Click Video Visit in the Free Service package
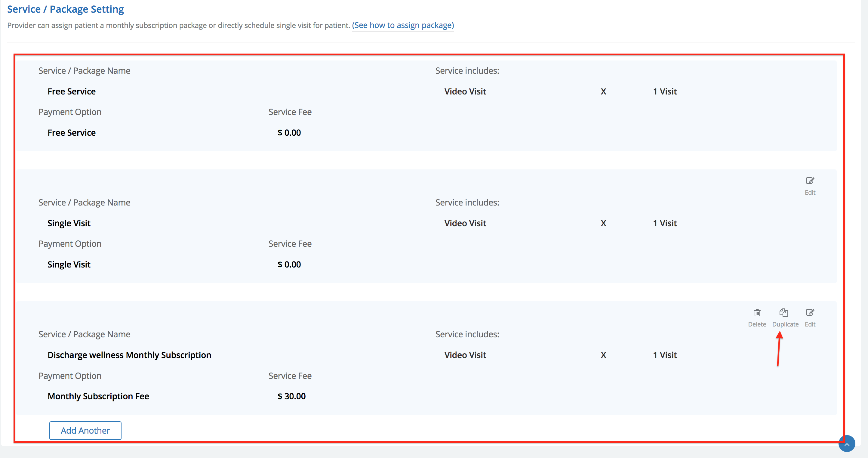Screen dimensions: 868x458 (x=465, y=91)
